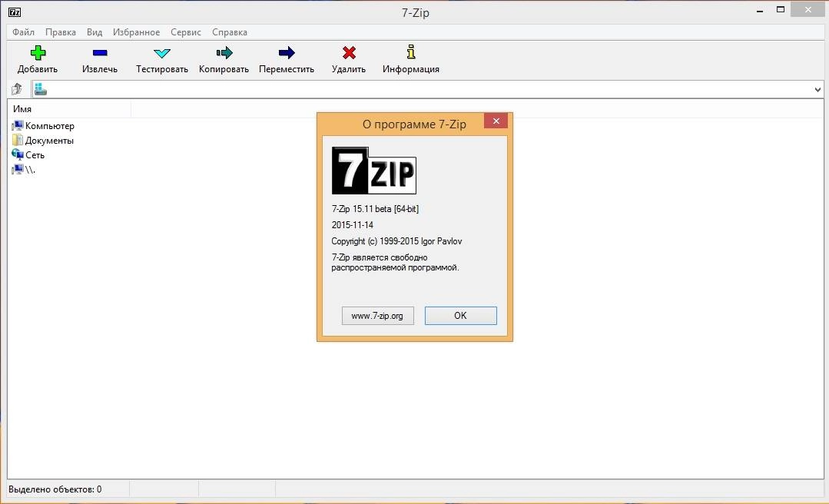This screenshot has height=504, width=829.
Task: Open the Справка menu
Action: coord(230,32)
